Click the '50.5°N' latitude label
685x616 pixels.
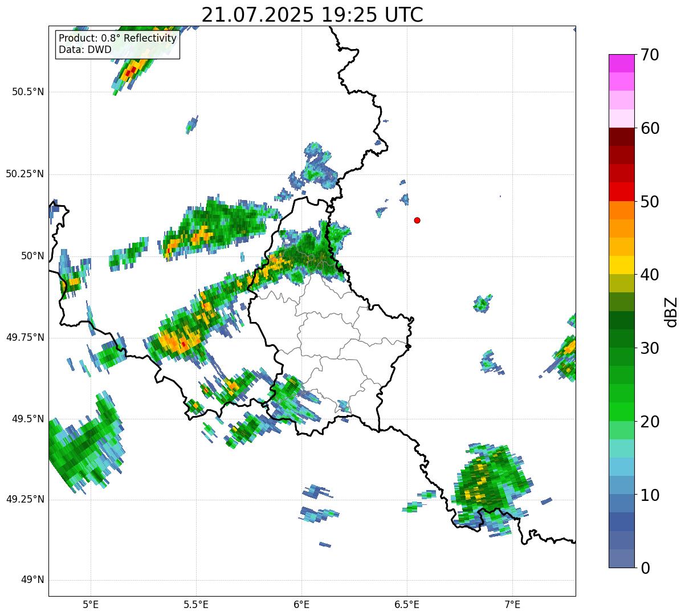(28, 92)
